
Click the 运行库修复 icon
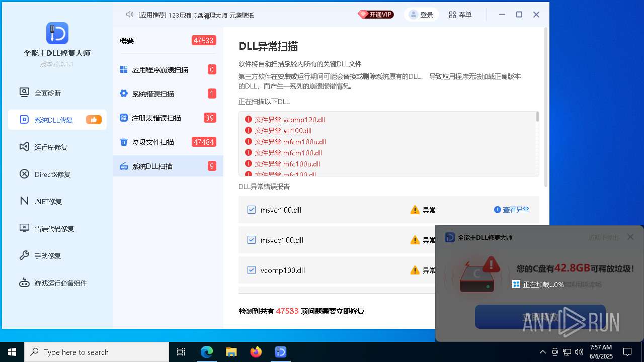(x=24, y=147)
